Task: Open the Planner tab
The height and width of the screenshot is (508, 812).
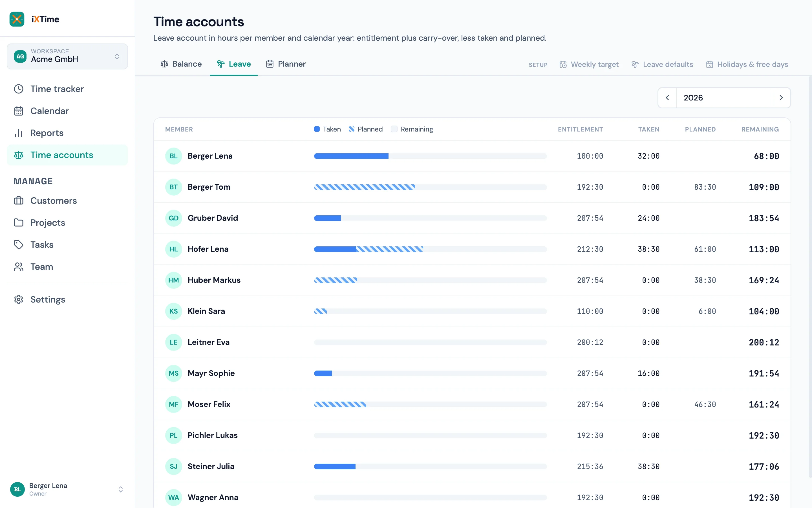Action: [286, 64]
